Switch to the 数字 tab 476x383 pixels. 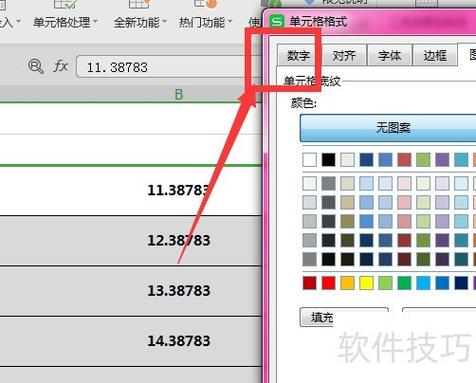(298, 55)
